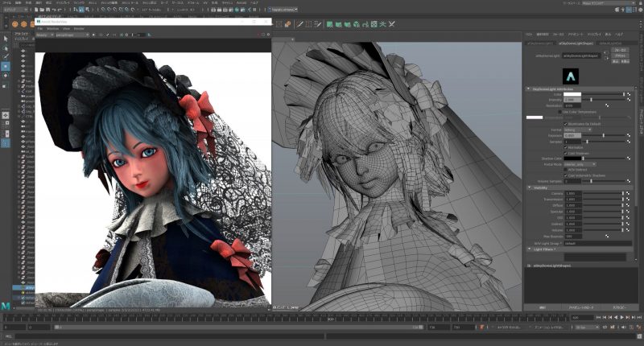This screenshot has height=346, width=644.
Task: Click the first orange primitive shelf icon
Action: [15, 24]
